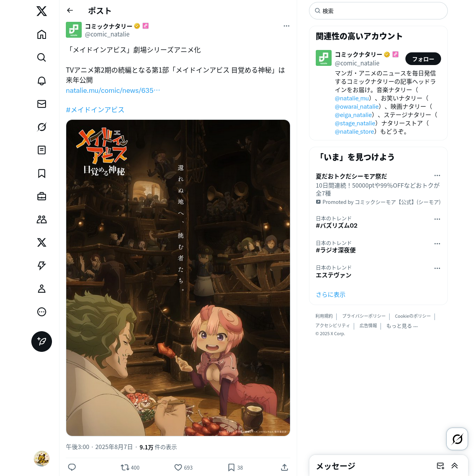Screen dimensions: 476x476
Task: Go back with the arrow icon
Action: point(70,11)
